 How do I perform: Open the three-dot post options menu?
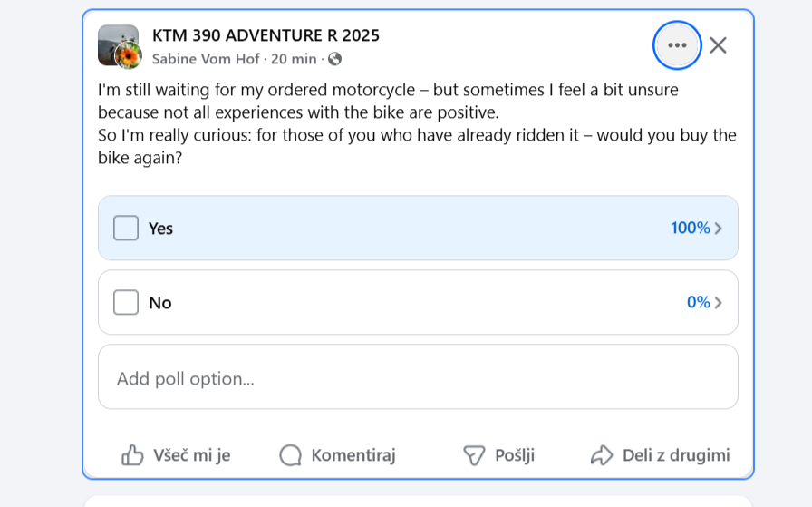pyautogui.click(x=677, y=45)
